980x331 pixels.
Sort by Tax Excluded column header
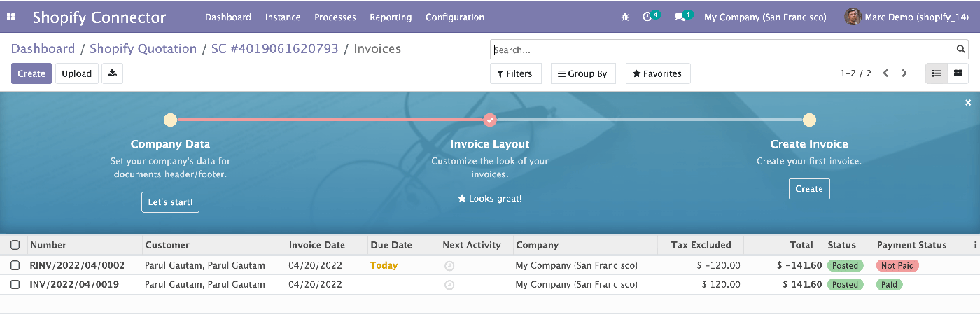click(x=701, y=245)
